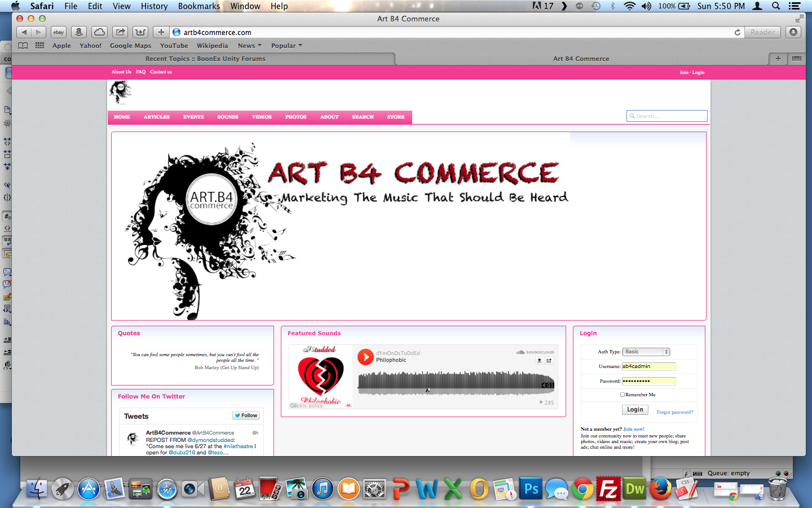Seek within the Philophobic waveform
Viewport: 812px width, 508px height.
[x=456, y=383]
